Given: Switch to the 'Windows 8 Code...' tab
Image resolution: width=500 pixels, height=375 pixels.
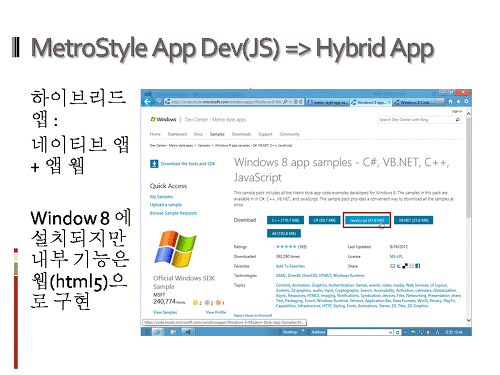Looking at the screenshot, I should point(415,102).
